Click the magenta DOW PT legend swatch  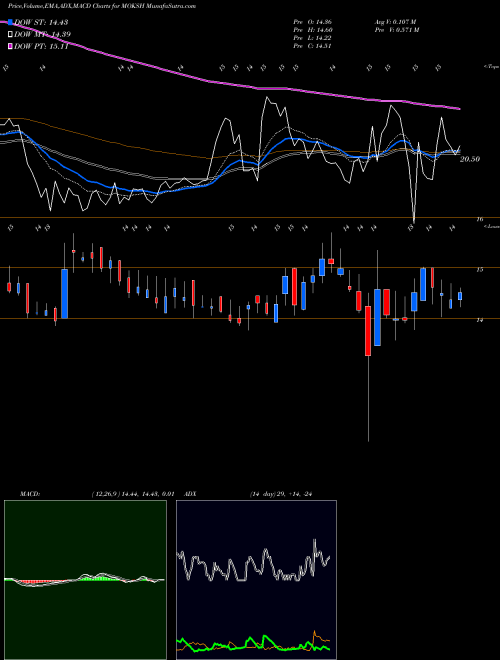pyautogui.click(x=10, y=47)
